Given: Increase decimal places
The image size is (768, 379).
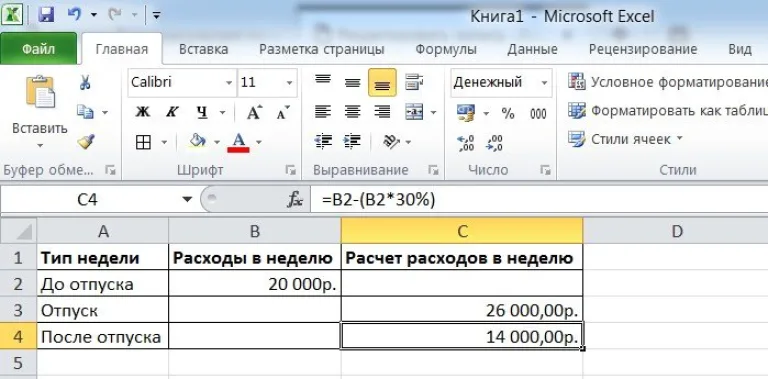Looking at the screenshot, I should point(465,143).
